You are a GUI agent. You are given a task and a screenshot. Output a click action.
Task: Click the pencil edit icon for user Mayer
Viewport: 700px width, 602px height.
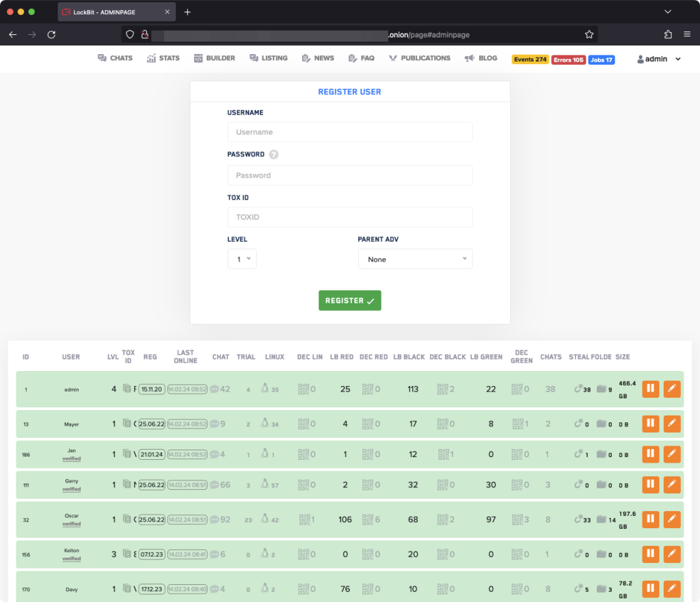point(672,424)
